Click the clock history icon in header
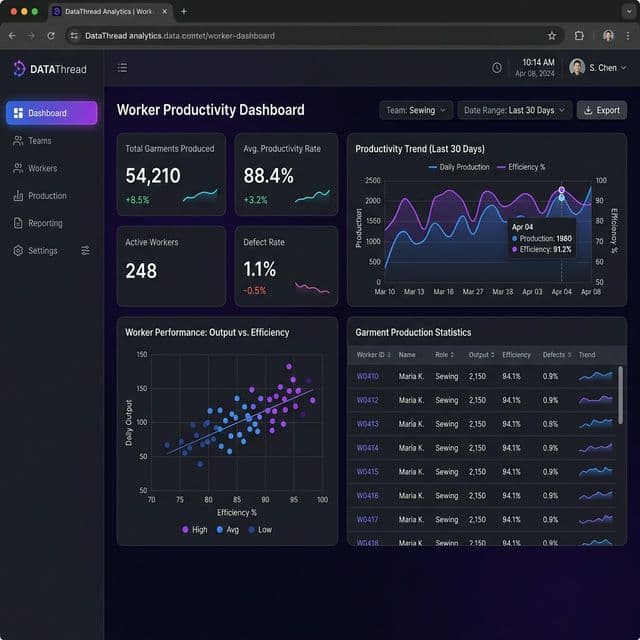 [497, 68]
